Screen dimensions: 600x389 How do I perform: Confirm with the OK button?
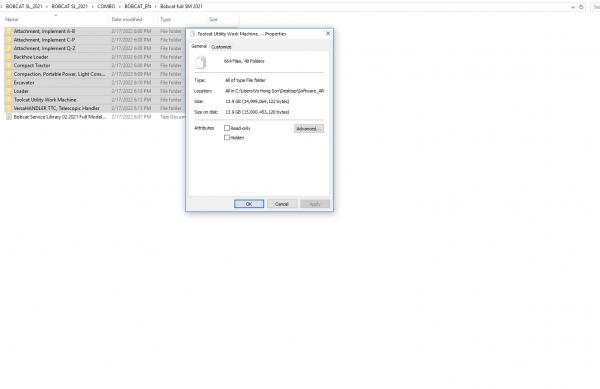tap(249, 204)
